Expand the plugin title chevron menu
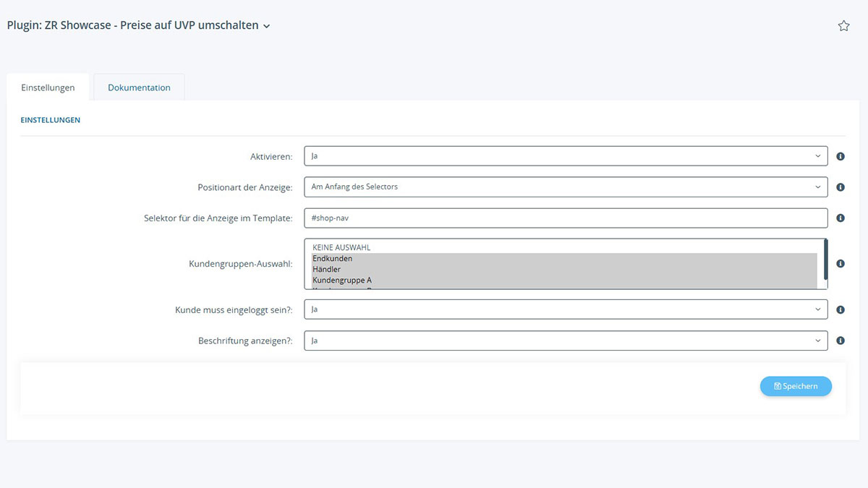The image size is (868, 488). point(267,27)
